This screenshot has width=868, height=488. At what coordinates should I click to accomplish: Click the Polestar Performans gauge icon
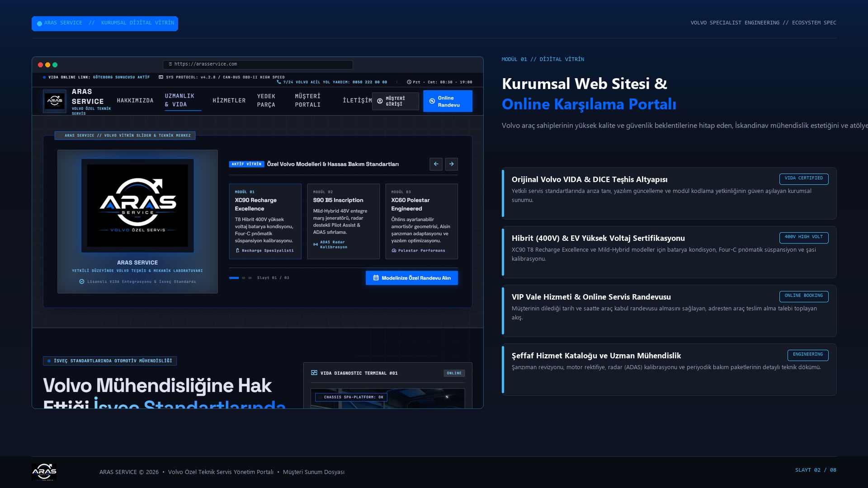point(394,250)
